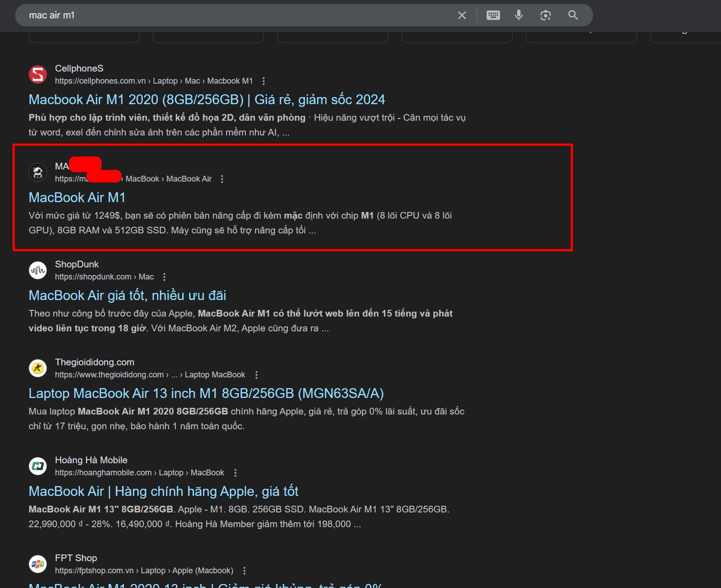Click the favicon of the highlighted MacBook Air result
This screenshot has height=588, width=721.
pyautogui.click(x=38, y=173)
